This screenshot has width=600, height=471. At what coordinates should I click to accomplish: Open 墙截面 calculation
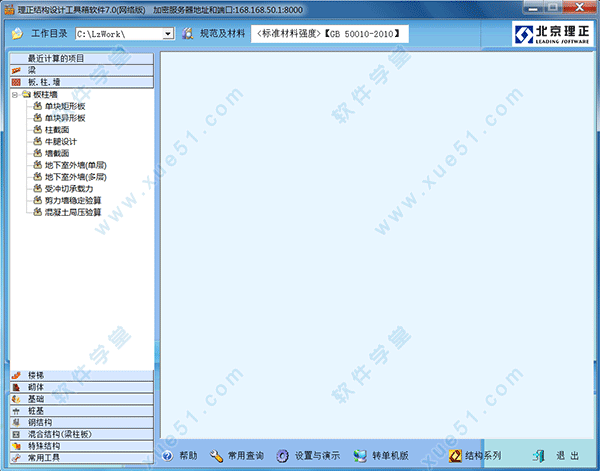tap(57, 154)
